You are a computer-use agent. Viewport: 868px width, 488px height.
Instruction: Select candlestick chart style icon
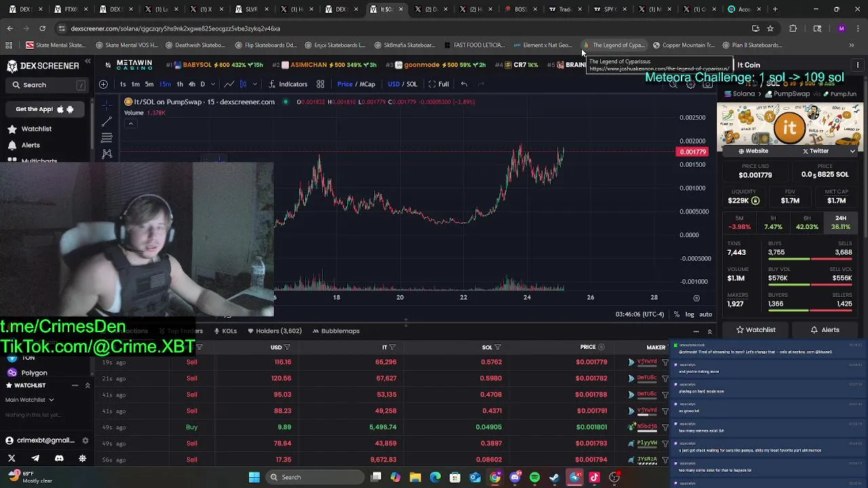click(x=242, y=84)
